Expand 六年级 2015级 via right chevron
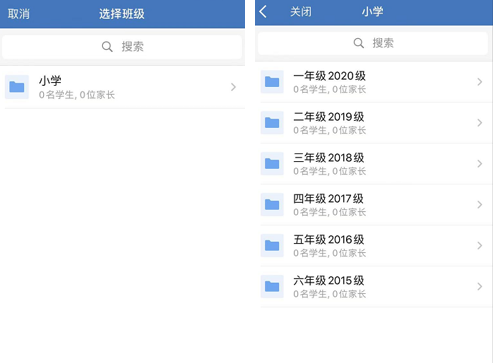This screenshot has height=363, width=493. click(x=480, y=286)
